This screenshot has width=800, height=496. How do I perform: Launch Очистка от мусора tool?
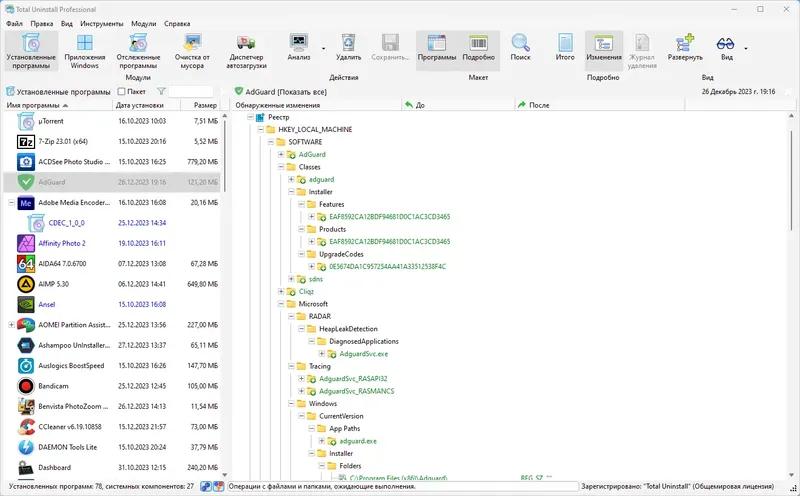point(192,52)
